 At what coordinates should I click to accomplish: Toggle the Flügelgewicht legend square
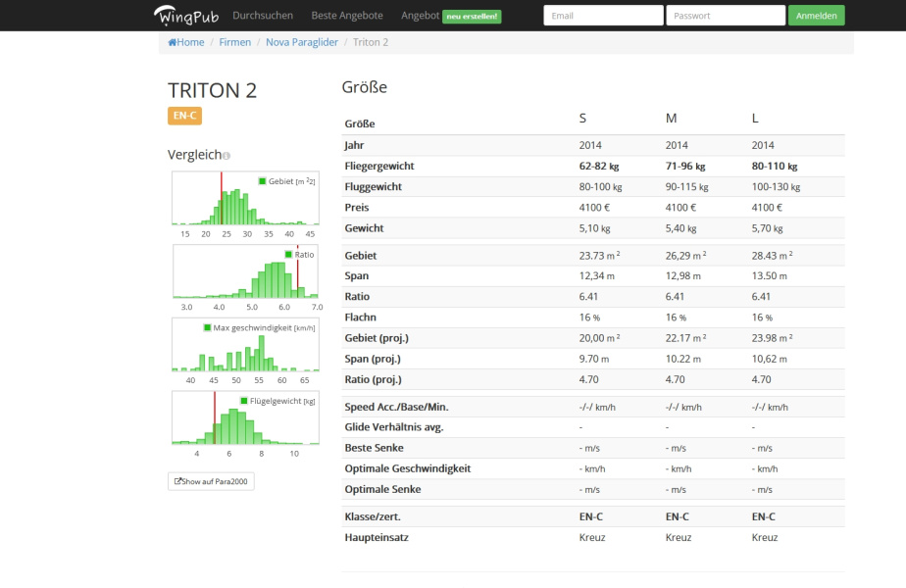click(244, 401)
